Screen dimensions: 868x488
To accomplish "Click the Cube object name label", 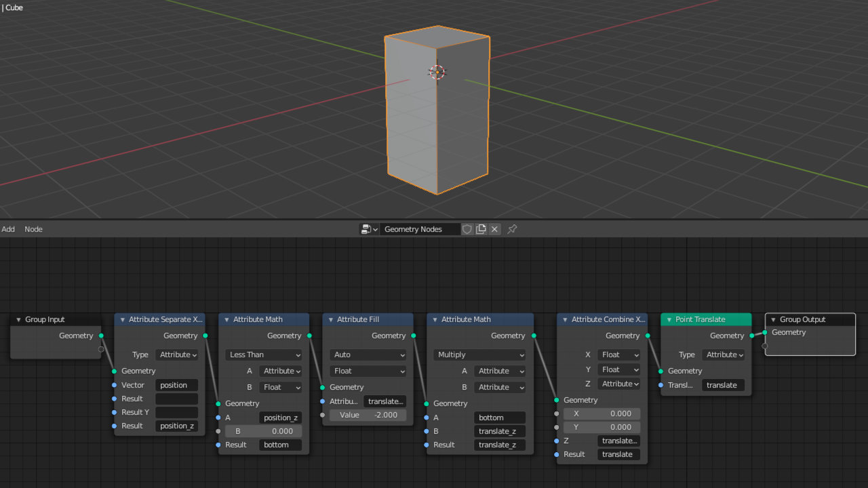I will pyautogui.click(x=14, y=8).
